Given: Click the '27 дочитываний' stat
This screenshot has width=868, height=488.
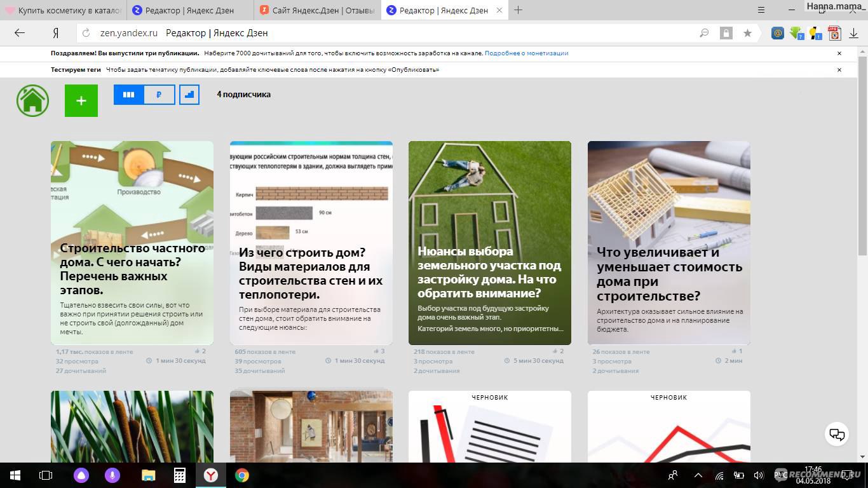Looking at the screenshot, I should pos(81,370).
